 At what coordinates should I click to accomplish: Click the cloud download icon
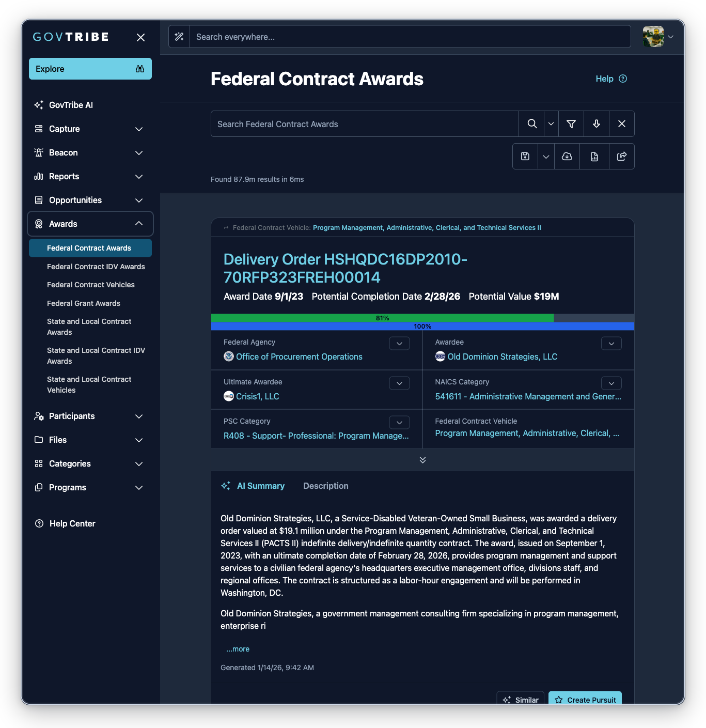pos(567,157)
